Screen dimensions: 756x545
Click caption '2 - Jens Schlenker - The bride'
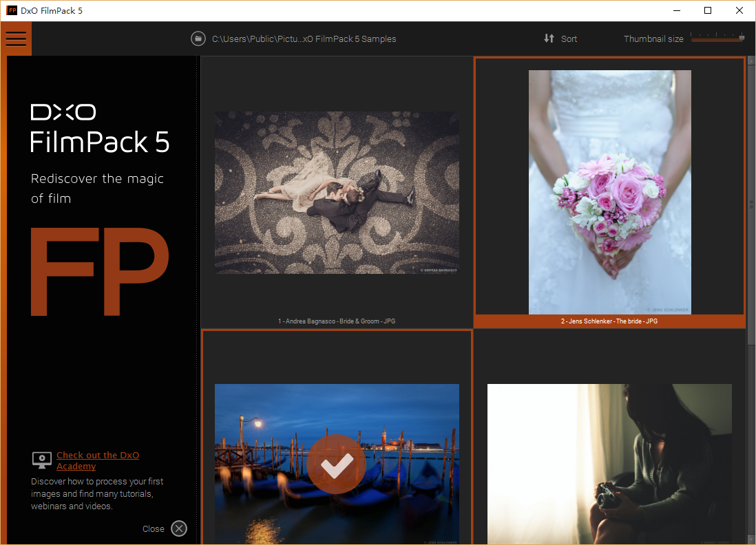pos(609,321)
